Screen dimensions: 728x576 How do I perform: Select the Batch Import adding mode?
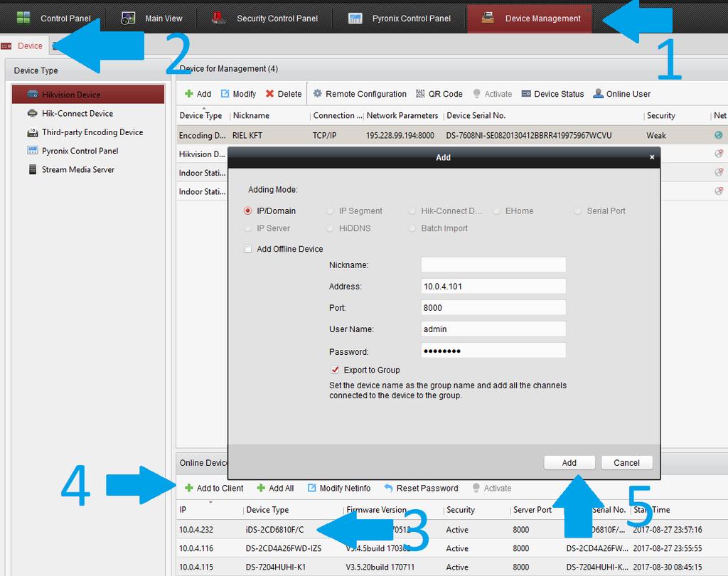tap(438, 228)
